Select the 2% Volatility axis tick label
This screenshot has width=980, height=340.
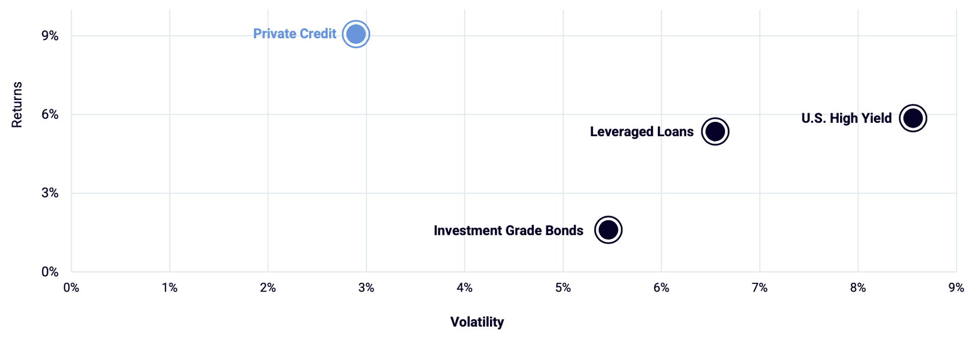pos(268,288)
